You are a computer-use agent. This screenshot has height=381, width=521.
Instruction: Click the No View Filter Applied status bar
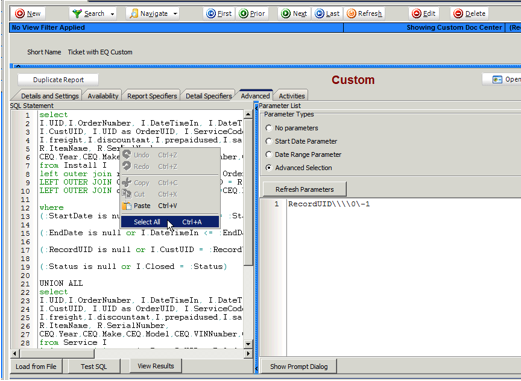click(x=176, y=28)
